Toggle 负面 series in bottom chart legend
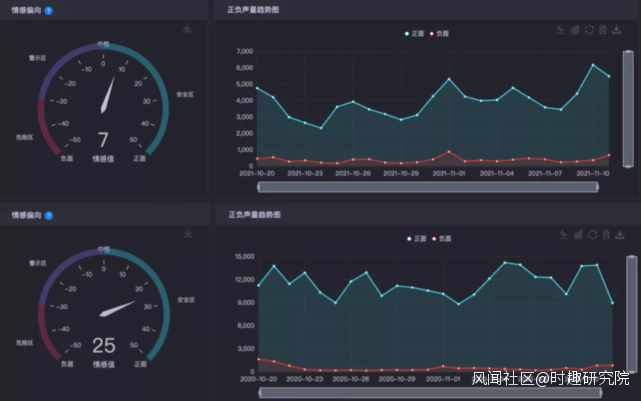Viewport: 641px width, 401px height. click(x=442, y=239)
